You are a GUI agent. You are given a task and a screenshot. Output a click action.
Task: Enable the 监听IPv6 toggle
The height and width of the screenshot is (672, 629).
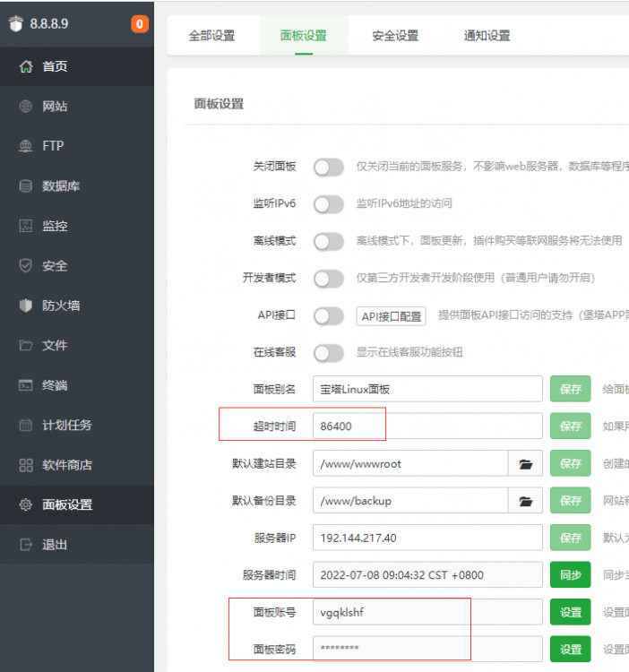tap(329, 204)
